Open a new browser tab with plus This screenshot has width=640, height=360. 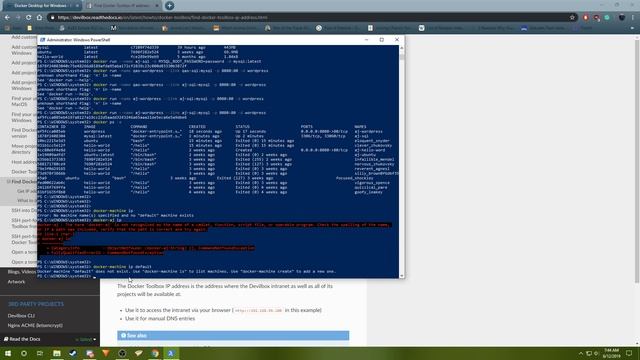[169, 6]
